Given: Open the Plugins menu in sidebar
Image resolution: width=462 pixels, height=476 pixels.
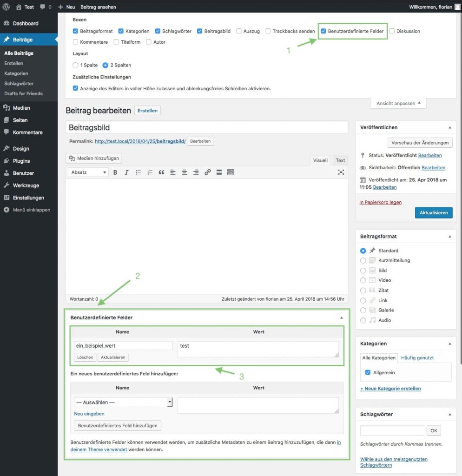Looking at the screenshot, I should click(21, 161).
